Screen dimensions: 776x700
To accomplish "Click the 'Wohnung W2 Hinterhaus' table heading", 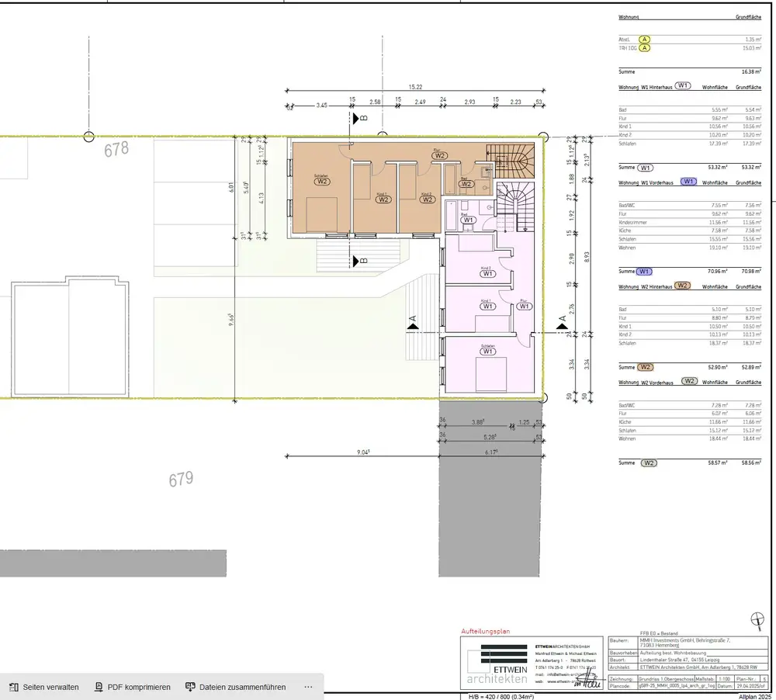I will pos(646,286).
